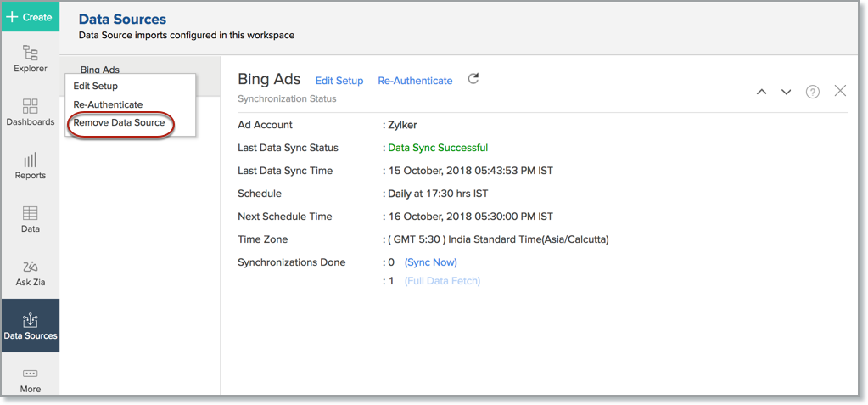868x405 pixels.
Task: Refresh synchronization status icon
Action: click(473, 79)
